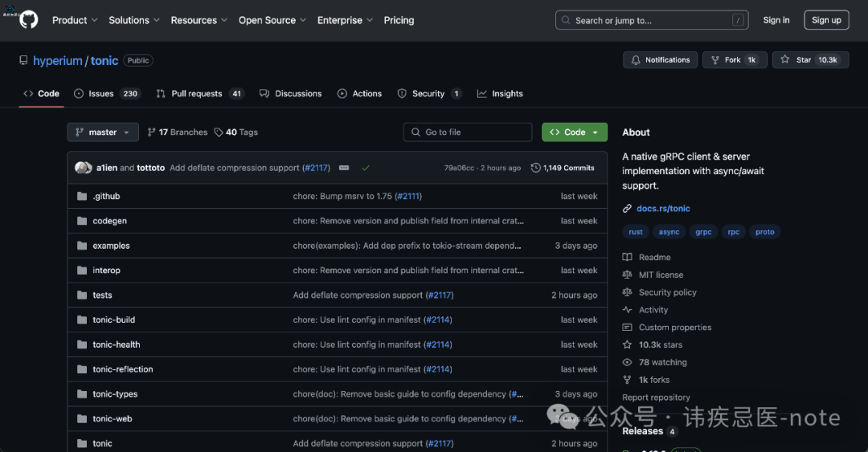Switch to the Security tab
The image size is (868, 452).
(429, 93)
